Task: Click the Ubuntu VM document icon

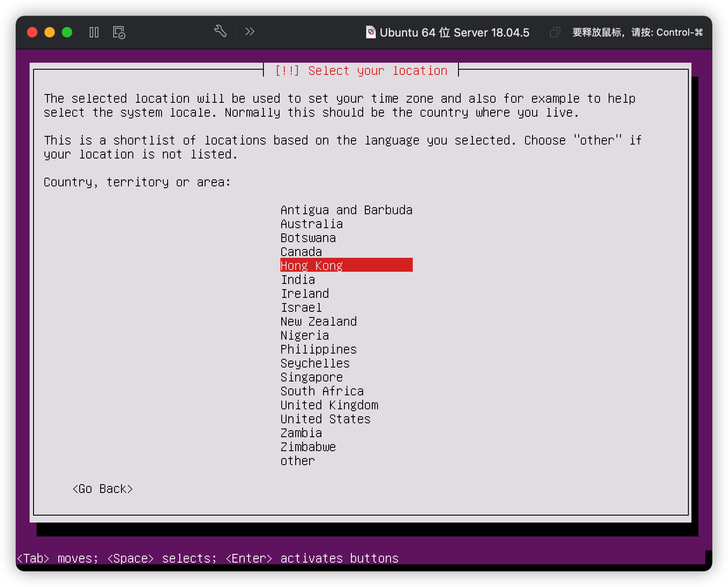Action: [x=371, y=32]
